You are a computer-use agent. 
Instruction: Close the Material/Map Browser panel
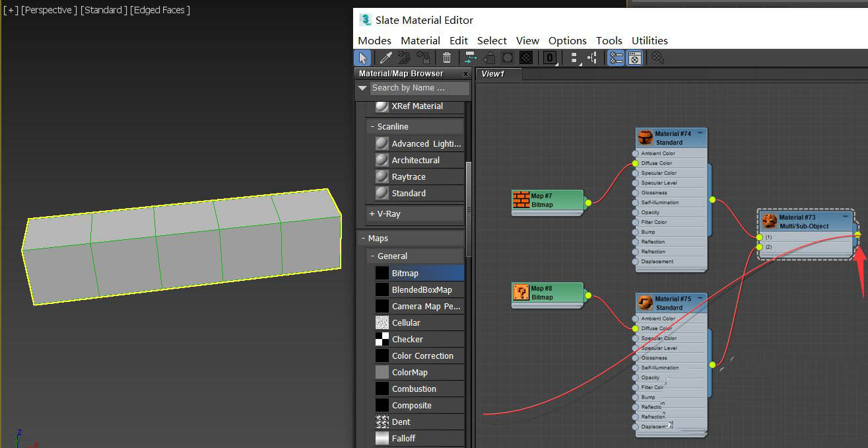[465, 74]
